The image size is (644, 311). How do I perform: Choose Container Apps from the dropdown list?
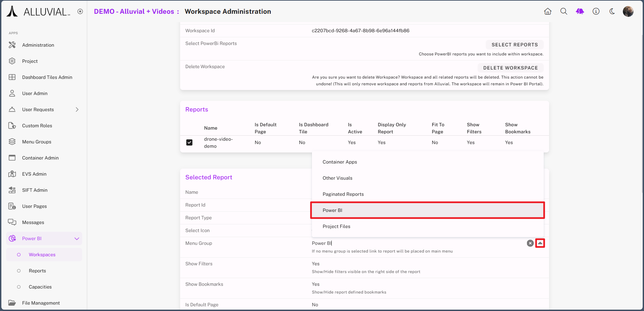428,162
